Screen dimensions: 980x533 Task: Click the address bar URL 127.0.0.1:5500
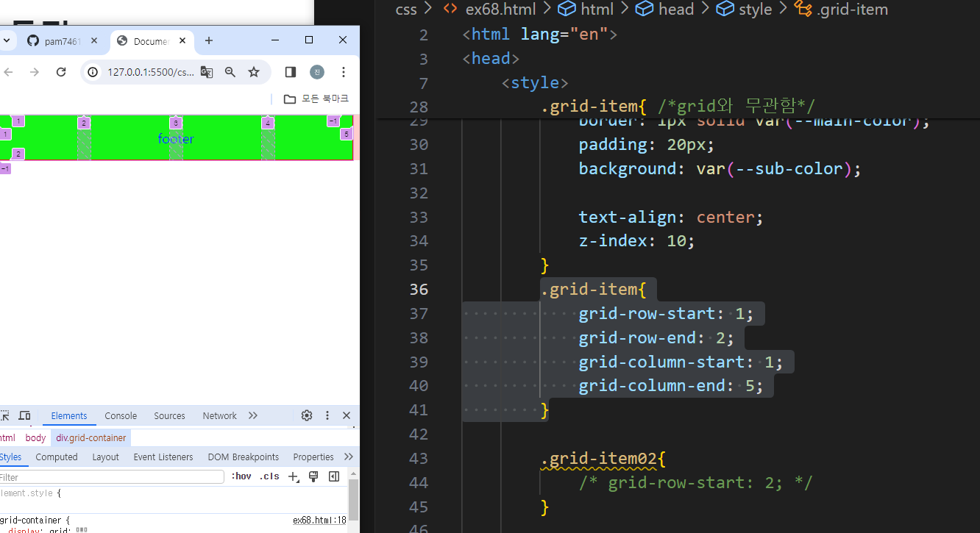coord(151,72)
